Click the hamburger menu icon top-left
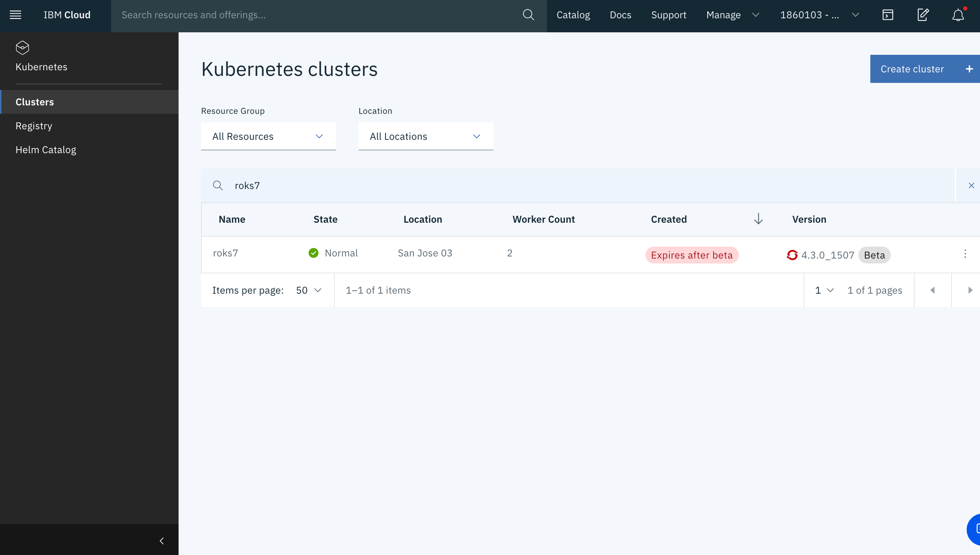The width and height of the screenshot is (980, 555). coord(15,15)
